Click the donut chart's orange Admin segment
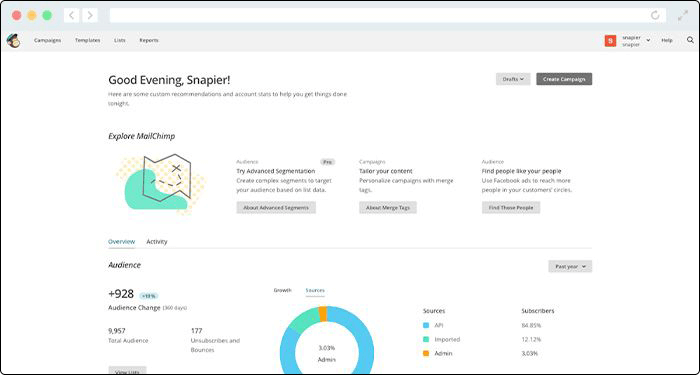 coord(323,314)
